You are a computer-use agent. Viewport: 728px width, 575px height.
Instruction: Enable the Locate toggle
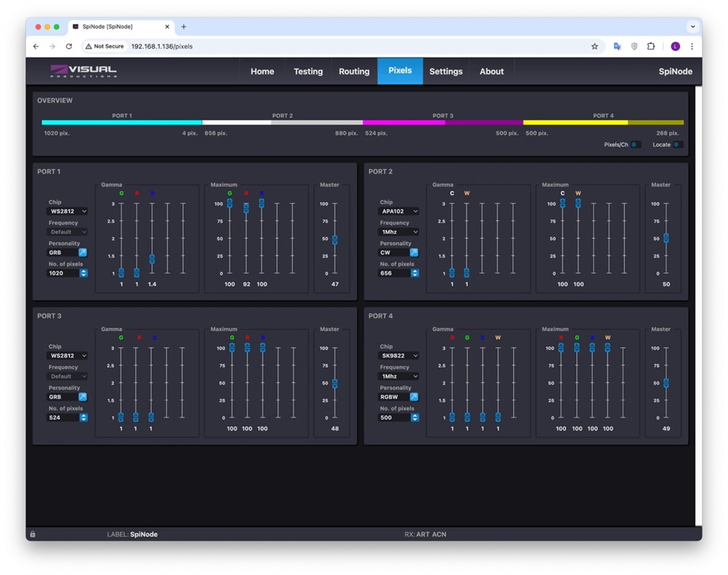(x=678, y=145)
